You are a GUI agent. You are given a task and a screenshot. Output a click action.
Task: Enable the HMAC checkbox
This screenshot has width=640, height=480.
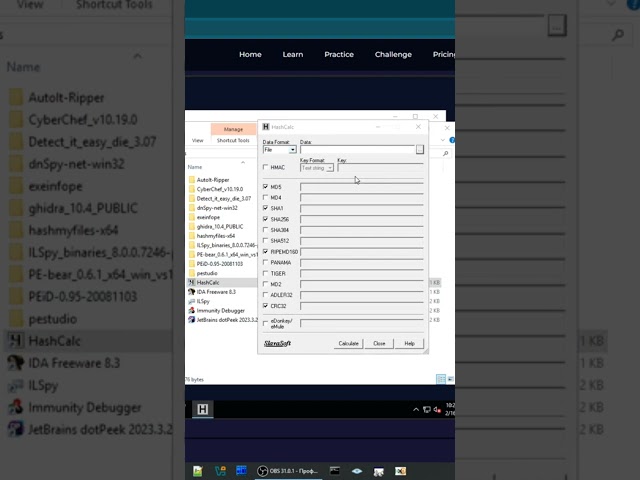tap(266, 167)
